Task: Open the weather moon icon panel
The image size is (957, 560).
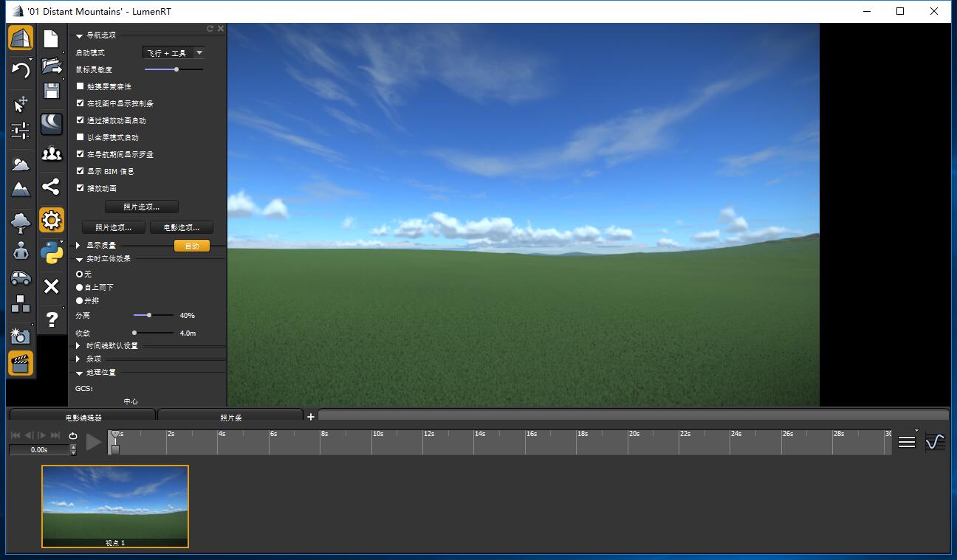Action: (51, 123)
